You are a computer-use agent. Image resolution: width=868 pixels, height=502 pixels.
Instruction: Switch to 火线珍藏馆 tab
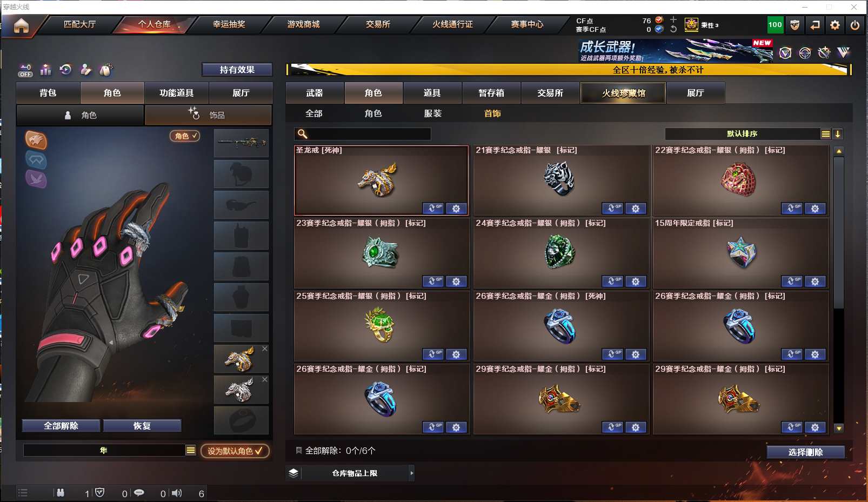tap(623, 93)
